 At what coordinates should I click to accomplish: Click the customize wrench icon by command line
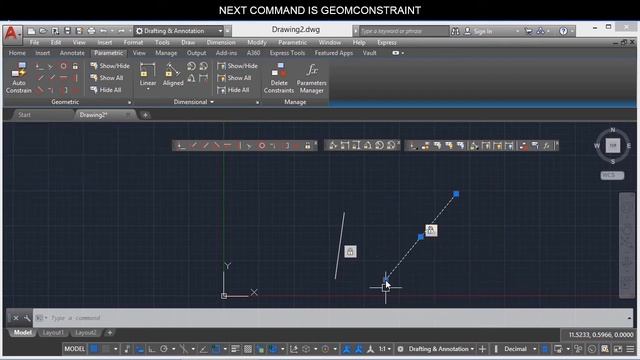(27, 318)
